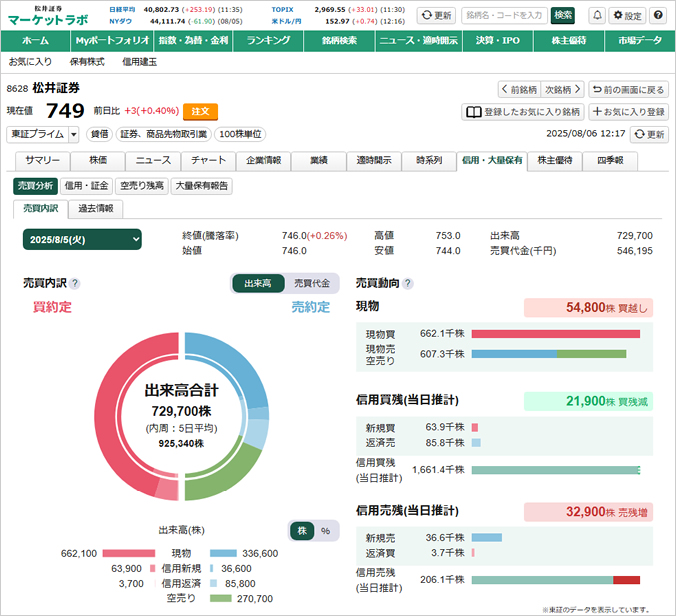Click the NYダウ index label

pos(120,21)
